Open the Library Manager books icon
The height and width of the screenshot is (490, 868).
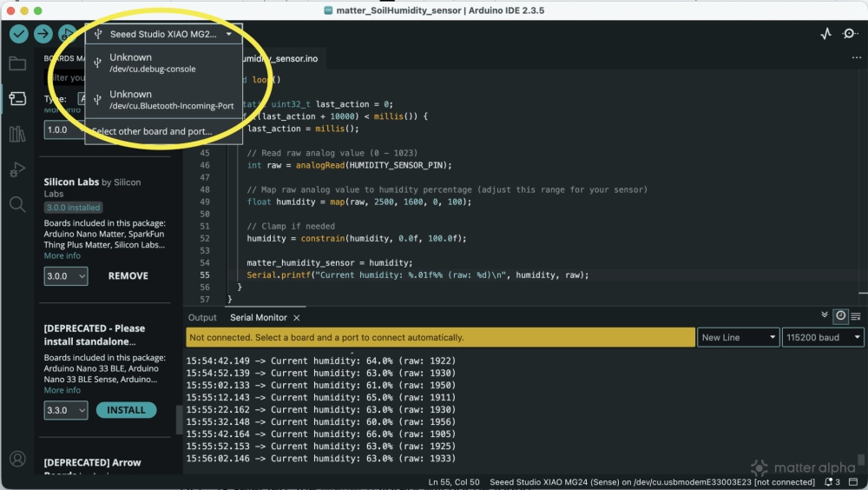coord(16,134)
